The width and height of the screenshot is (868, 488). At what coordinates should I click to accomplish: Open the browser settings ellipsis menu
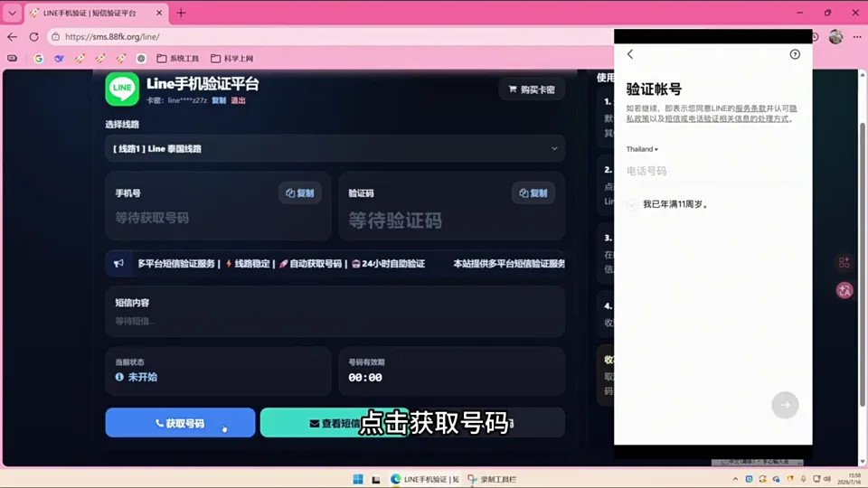point(857,36)
